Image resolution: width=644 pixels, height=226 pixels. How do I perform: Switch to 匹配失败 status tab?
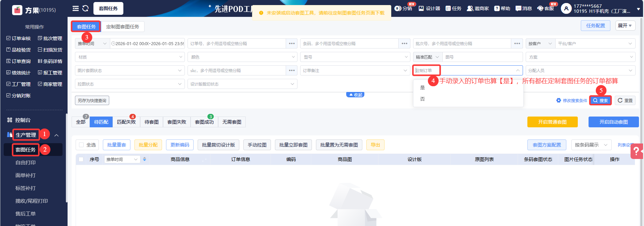(x=126, y=122)
